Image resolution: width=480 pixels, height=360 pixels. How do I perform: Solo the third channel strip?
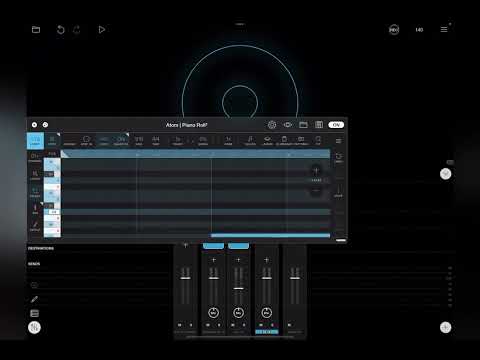pos(244,325)
